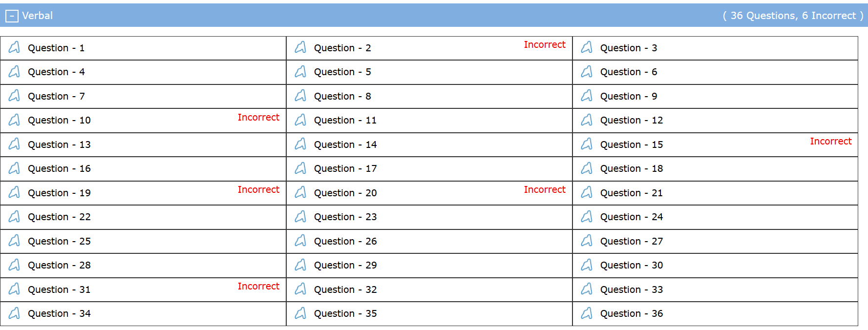Open Question - 2 link
The image size is (868, 330).
click(x=342, y=48)
